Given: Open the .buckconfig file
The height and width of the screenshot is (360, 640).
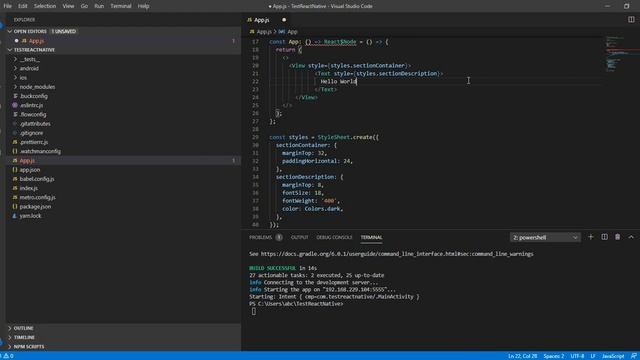Looking at the screenshot, I should [x=33, y=96].
